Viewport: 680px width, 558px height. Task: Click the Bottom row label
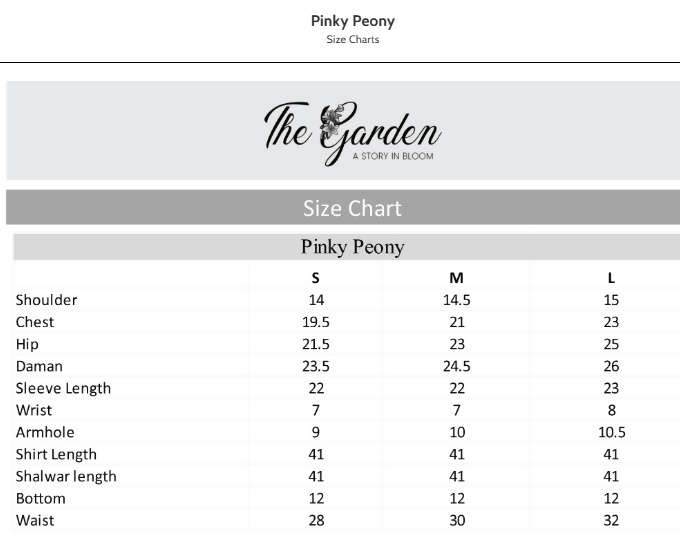tap(40, 499)
